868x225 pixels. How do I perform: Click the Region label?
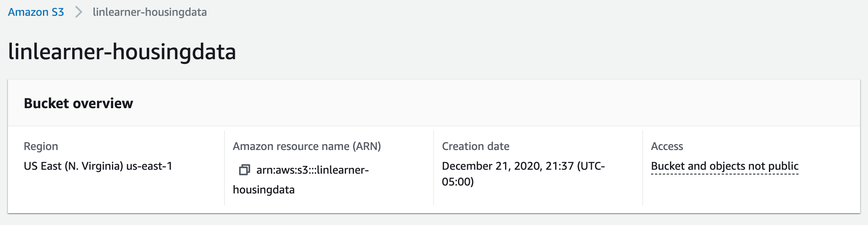(x=41, y=146)
